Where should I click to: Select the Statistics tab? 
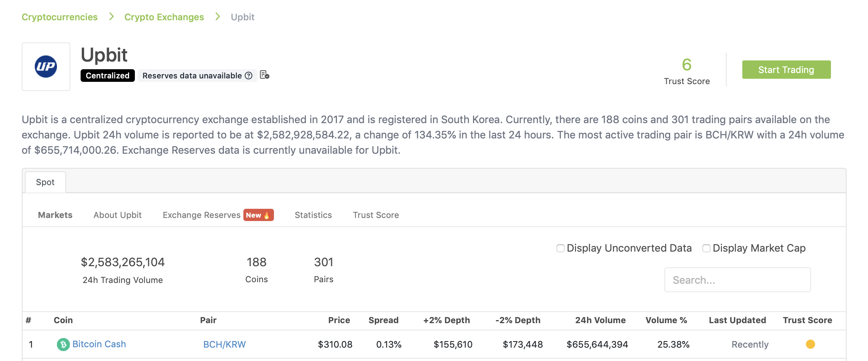pyautogui.click(x=313, y=215)
